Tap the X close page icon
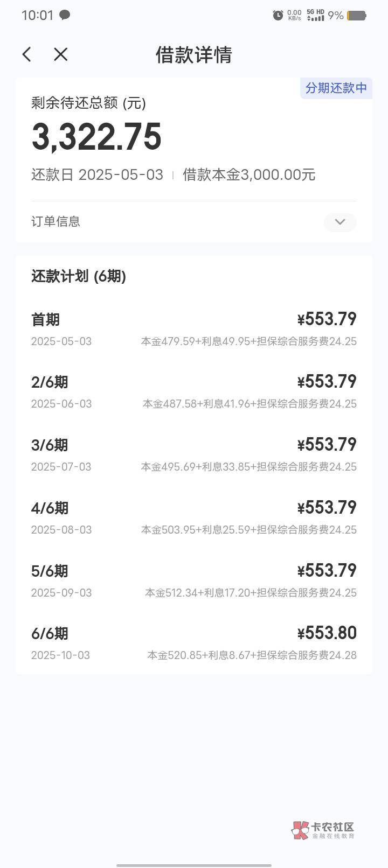This screenshot has height=868, width=388. click(x=61, y=54)
